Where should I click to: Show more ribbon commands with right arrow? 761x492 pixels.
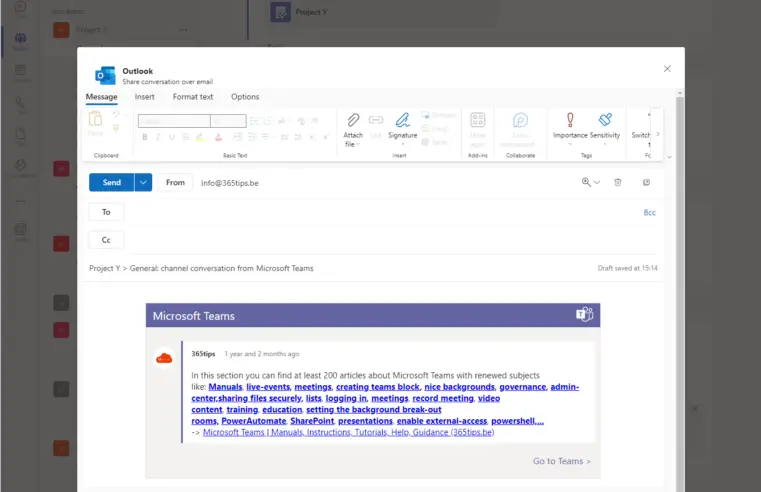click(x=658, y=134)
